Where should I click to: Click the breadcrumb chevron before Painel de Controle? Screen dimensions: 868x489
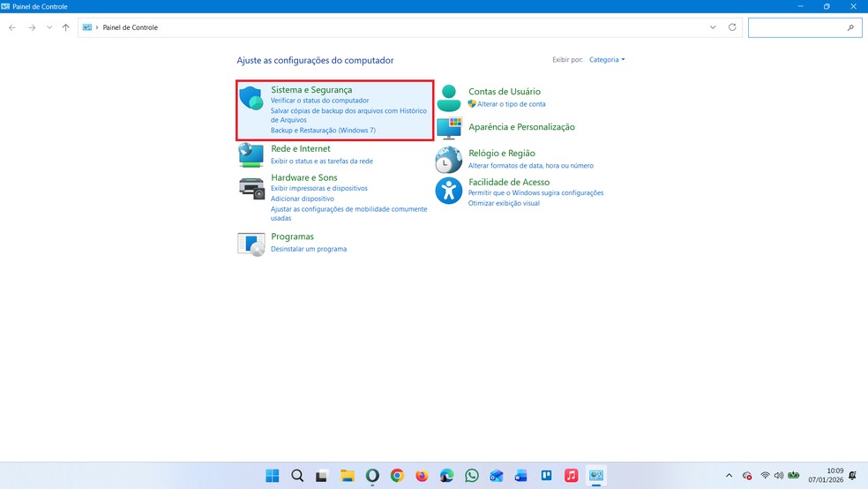coord(97,27)
